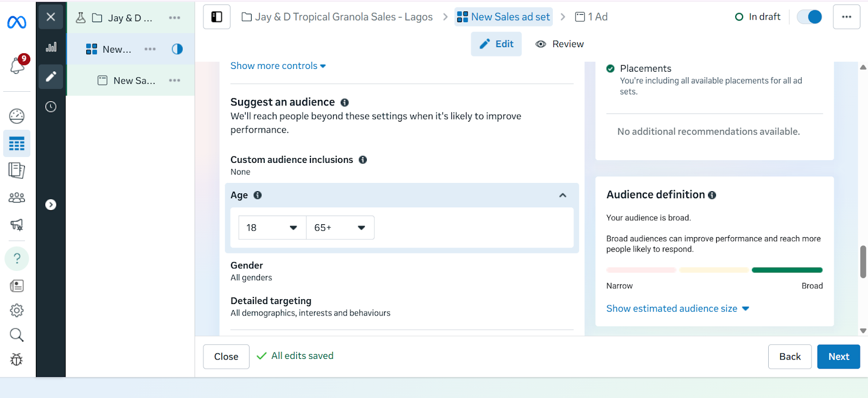Collapse the Age section chevron
Image resolution: width=868 pixels, height=398 pixels.
pyautogui.click(x=563, y=195)
